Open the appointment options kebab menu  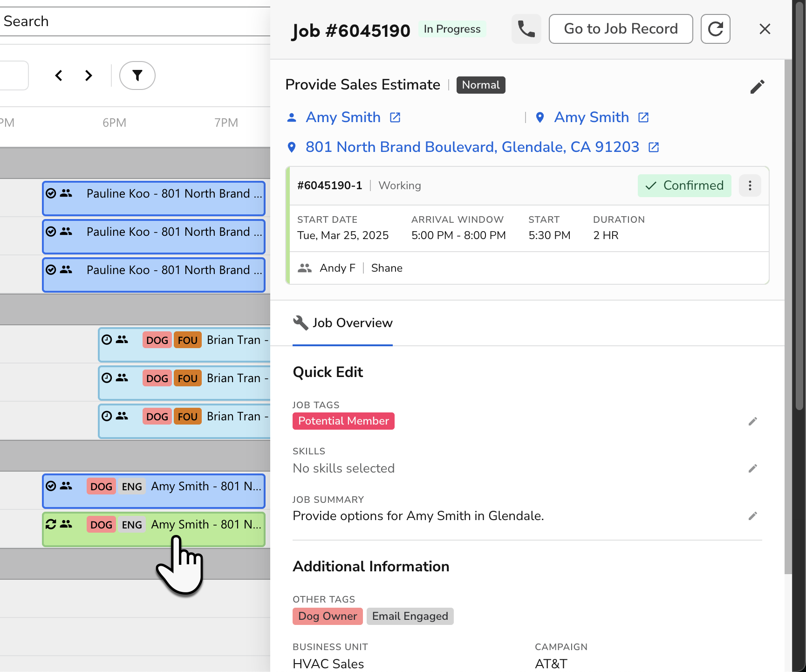pos(750,185)
